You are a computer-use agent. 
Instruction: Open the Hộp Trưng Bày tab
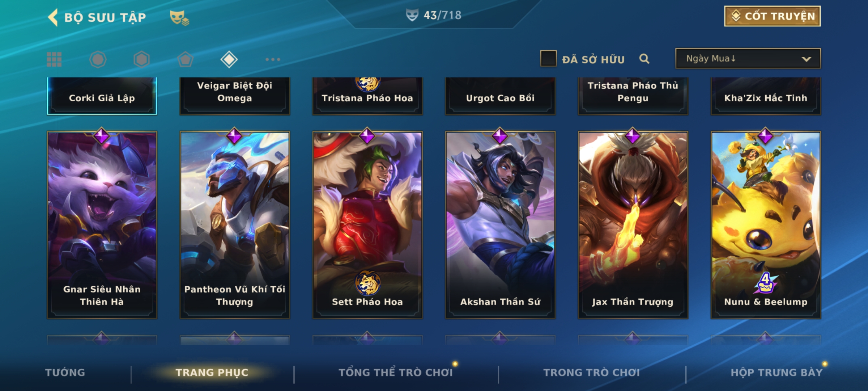point(776,373)
